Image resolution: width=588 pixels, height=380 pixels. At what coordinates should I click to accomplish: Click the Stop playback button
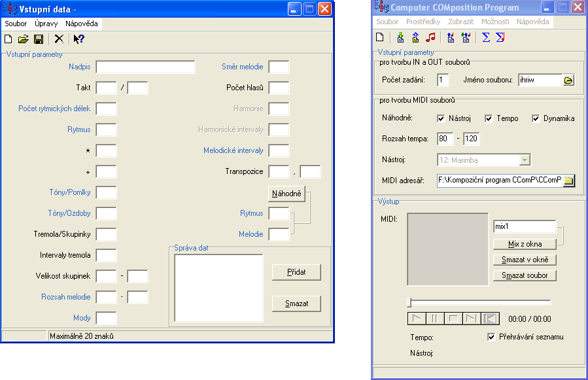[453, 319]
